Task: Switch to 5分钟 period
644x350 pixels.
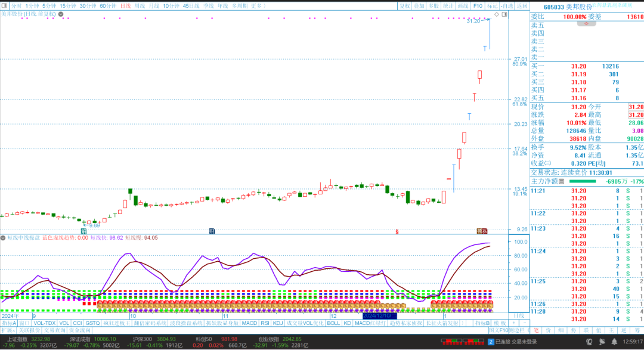Action: coord(49,6)
